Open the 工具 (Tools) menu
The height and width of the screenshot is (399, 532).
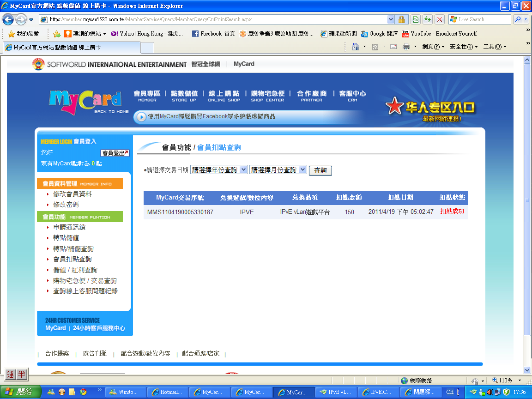click(x=495, y=47)
